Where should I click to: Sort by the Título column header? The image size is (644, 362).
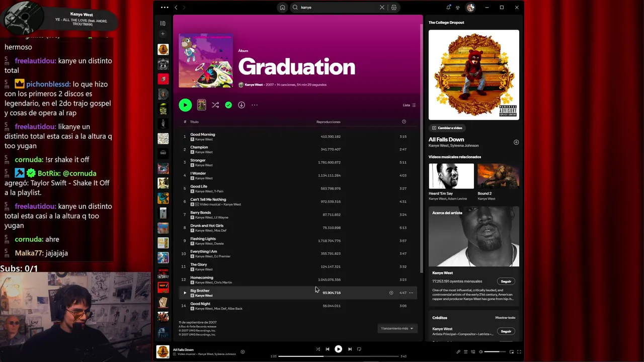click(194, 122)
